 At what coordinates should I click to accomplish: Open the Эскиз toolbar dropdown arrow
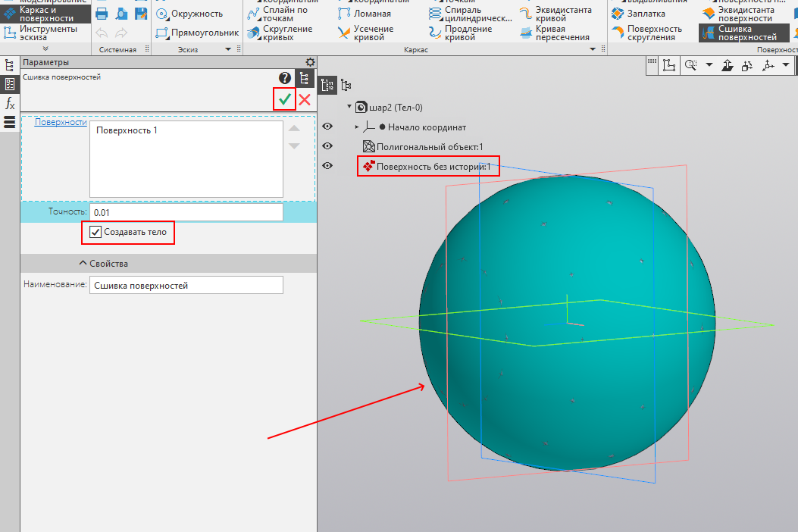coord(228,49)
